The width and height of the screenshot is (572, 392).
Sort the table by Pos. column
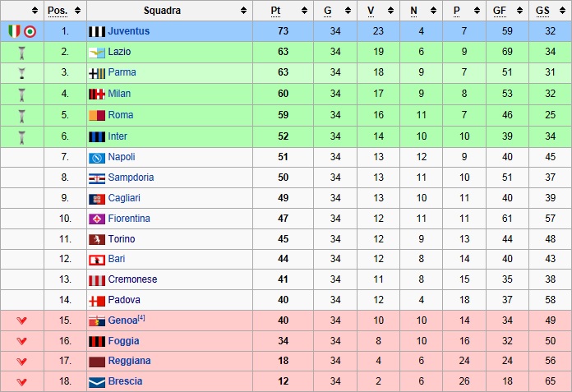pos(76,11)
